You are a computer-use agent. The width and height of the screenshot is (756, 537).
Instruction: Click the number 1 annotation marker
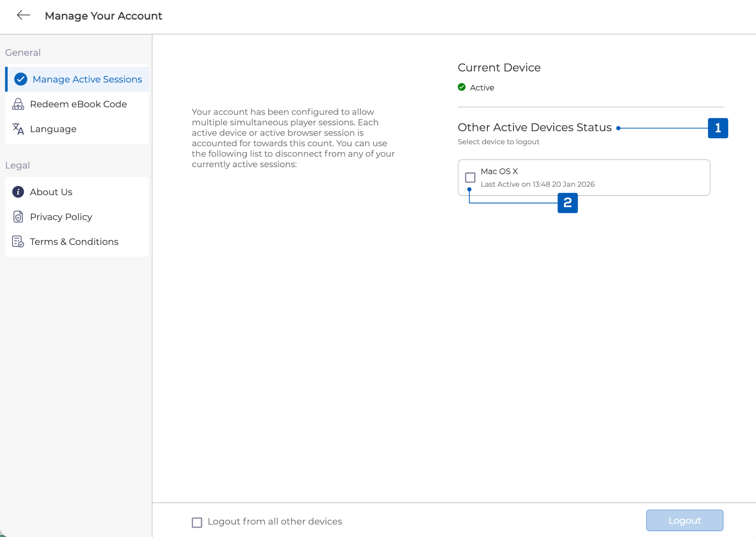pos(718,128)
